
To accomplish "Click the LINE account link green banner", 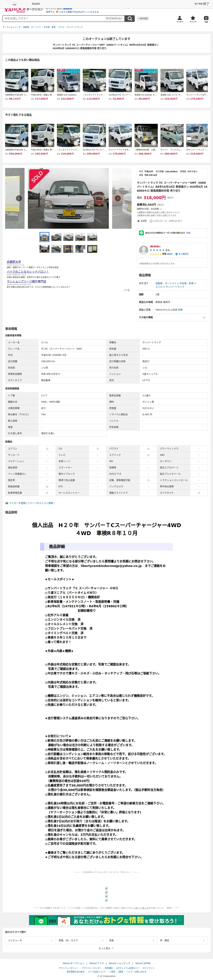I will (x=106, y=920).
